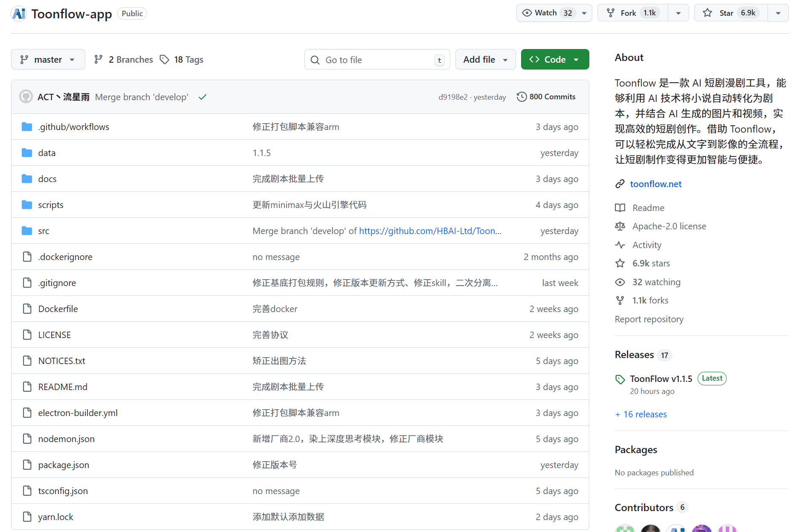Open the toonflow.net website link
Image resolution: width=797 pixels, height=532 pixels.
(x=655, y=184)
